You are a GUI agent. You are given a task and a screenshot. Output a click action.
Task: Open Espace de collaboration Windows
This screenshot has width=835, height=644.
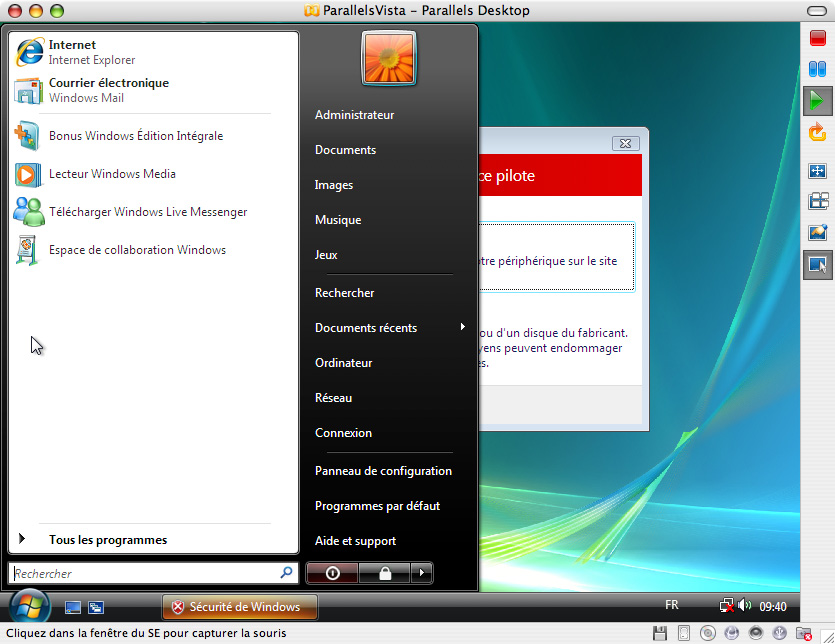tap(153, 250)
